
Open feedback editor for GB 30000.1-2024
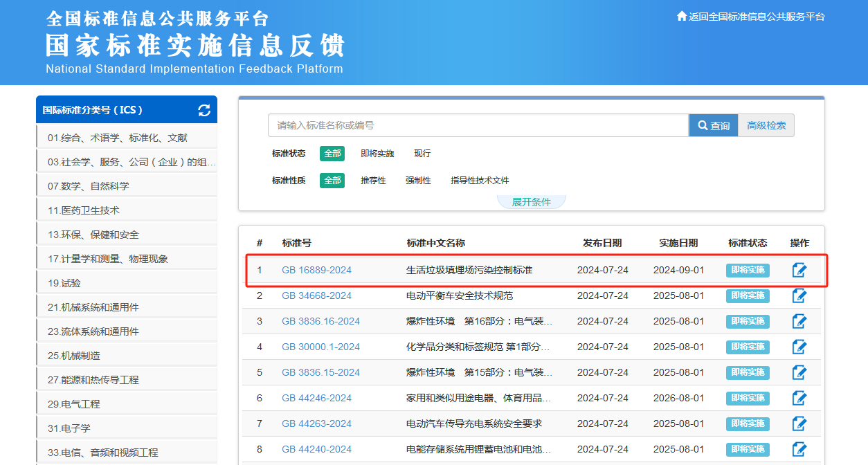pyautogui.click(x=799, y=347)
